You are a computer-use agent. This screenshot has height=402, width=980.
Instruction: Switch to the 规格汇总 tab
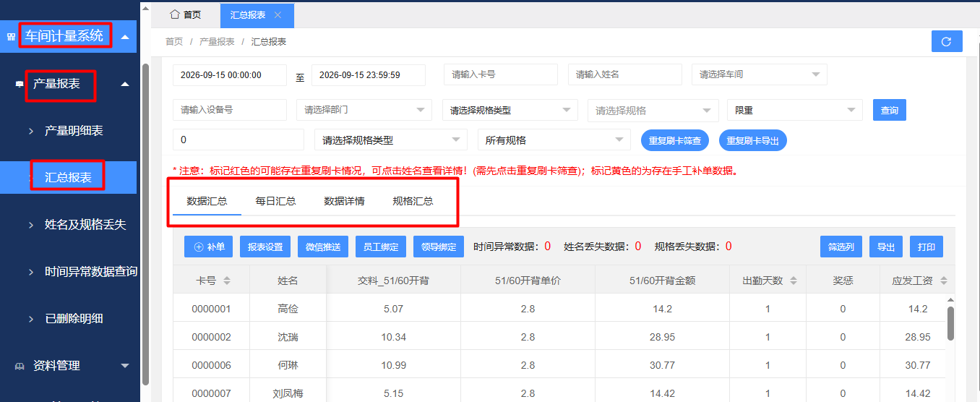413,201
